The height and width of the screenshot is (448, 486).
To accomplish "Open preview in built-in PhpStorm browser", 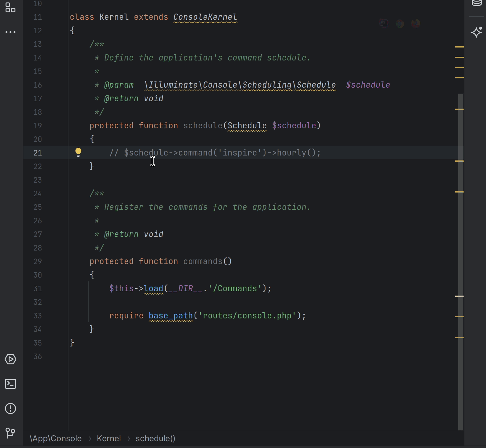I will click(383, 23).
